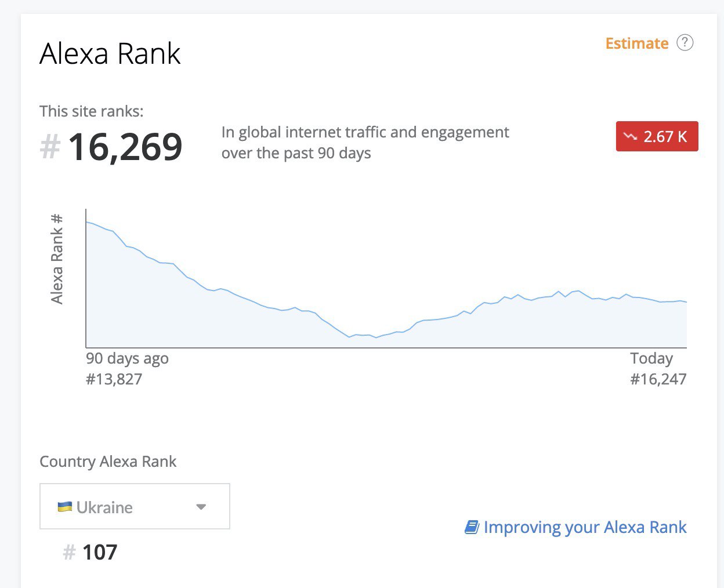Click the '90 days ago' axis label

point(127,358)
